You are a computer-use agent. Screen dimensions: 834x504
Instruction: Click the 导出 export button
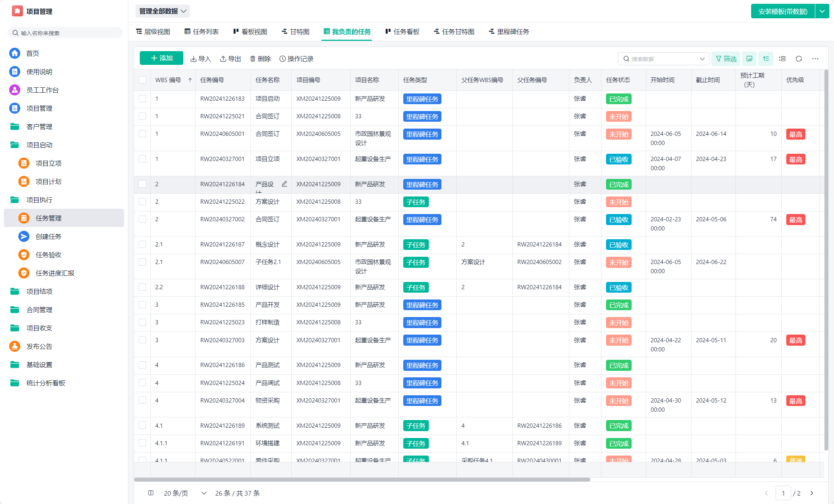(x=231, y=59)
